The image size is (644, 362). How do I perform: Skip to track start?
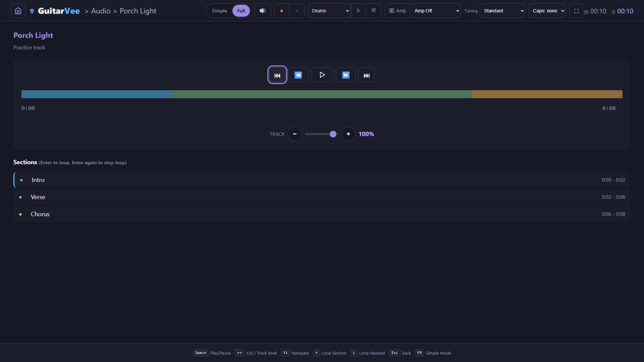(277, 75)
